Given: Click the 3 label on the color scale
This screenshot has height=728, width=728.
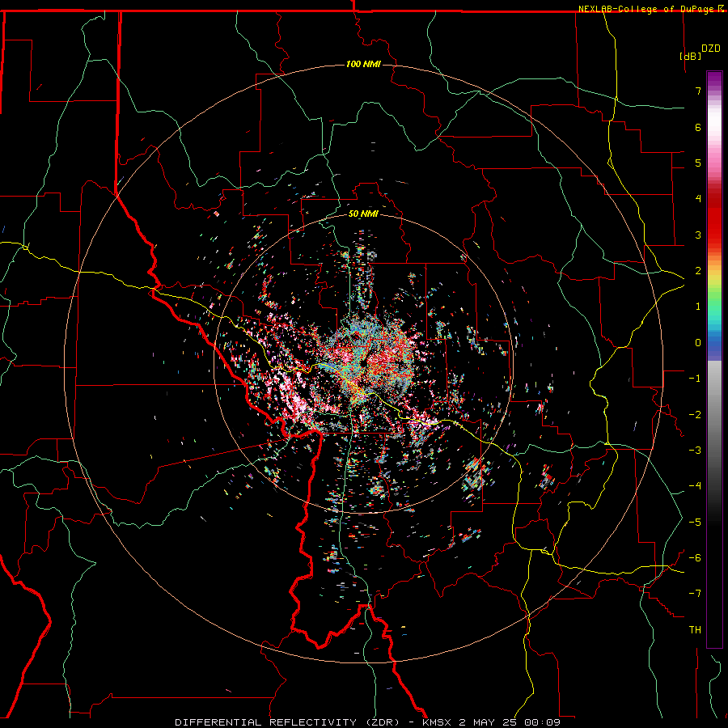Looking at the screenshot, I should pos(698,235).
